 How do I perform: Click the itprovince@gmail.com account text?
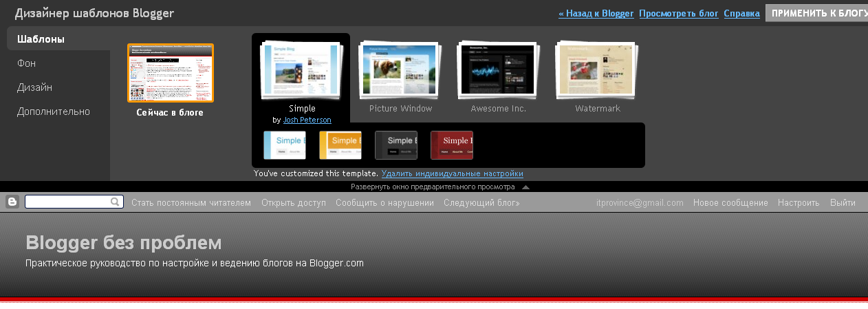[x=640, y=203]
